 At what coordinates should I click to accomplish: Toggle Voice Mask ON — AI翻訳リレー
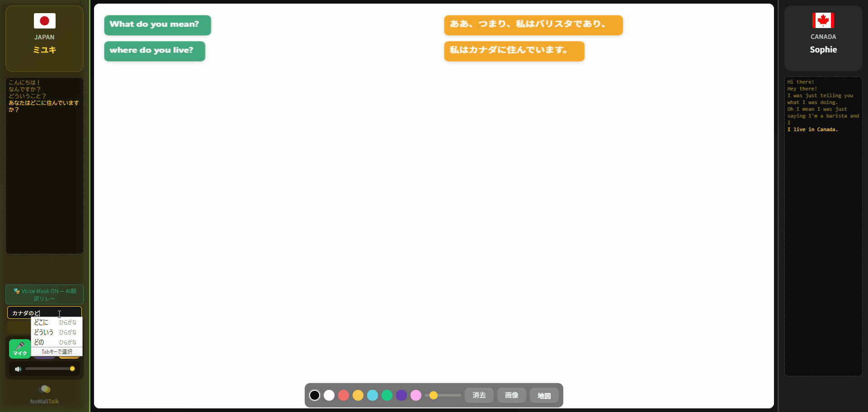pyautogui.click(x=44, y=294)
